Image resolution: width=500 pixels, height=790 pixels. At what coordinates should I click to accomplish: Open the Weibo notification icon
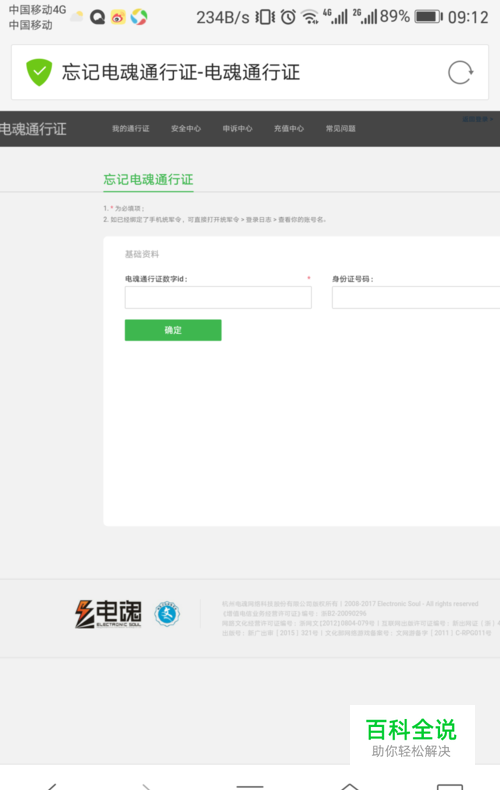(118, 18)
